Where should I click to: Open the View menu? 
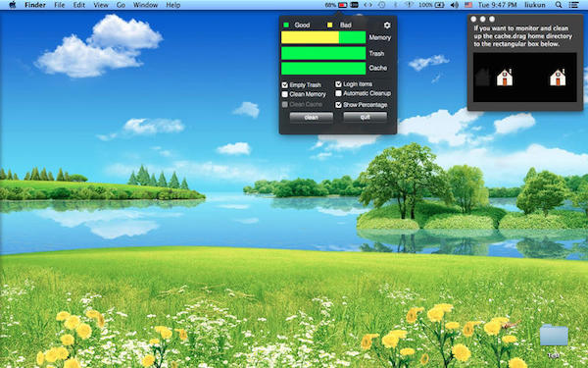101,5
